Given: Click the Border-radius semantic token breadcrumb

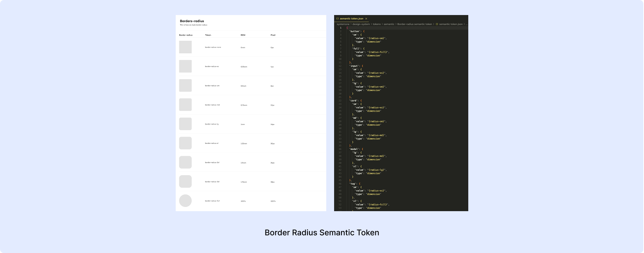Looking at the screenshot, I should click(414, 24).
